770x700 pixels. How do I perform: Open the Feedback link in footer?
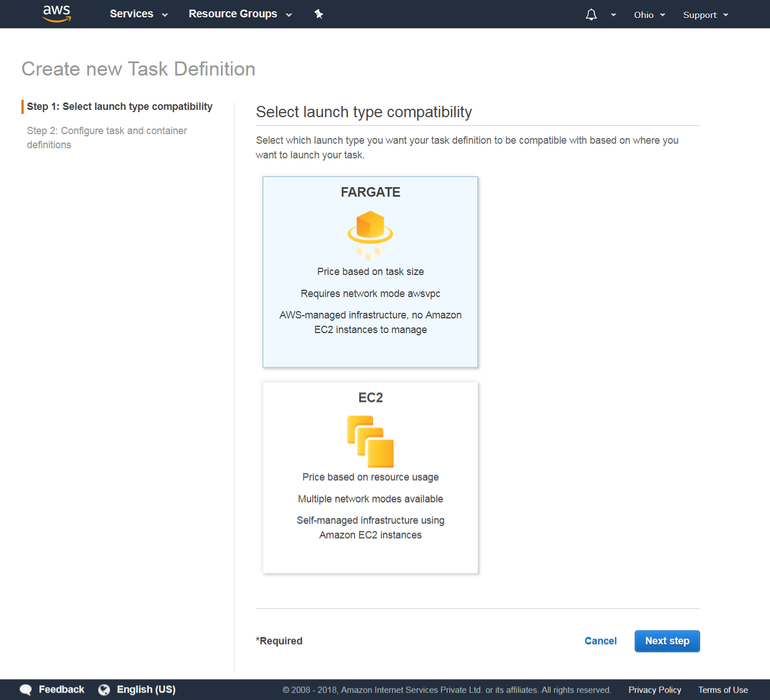coord(61,689)
